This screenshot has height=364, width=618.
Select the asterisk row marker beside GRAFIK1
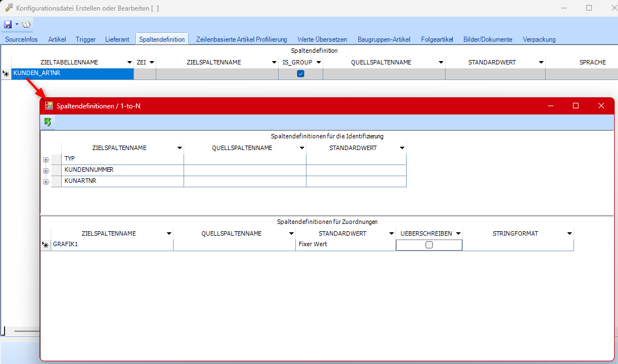point(46,245)
